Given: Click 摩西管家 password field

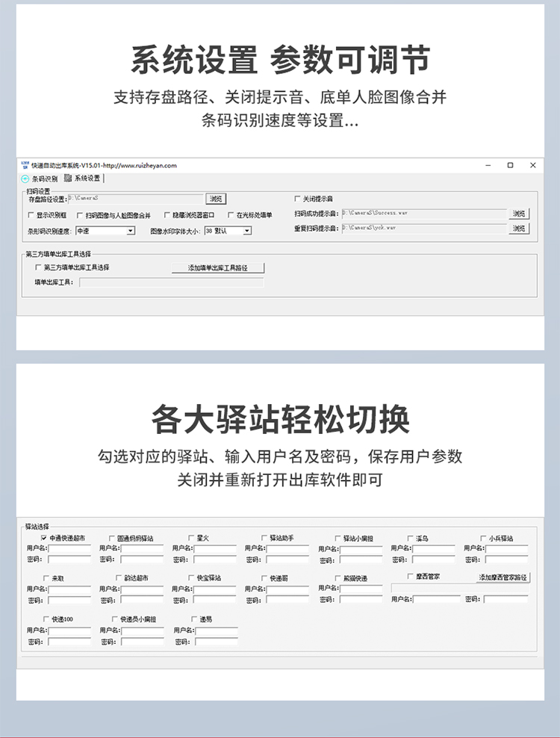Looking at the screenshot, I should click(506, 598).
